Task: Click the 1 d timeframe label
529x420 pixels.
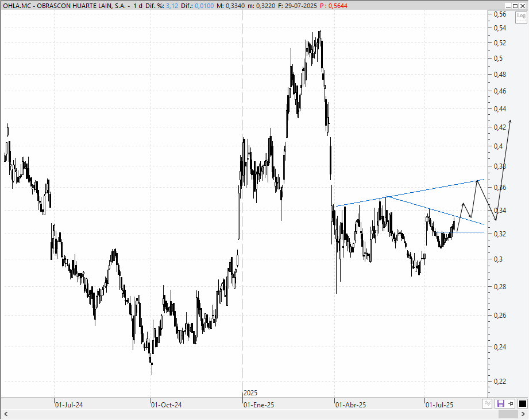Action: coord(138,6)
